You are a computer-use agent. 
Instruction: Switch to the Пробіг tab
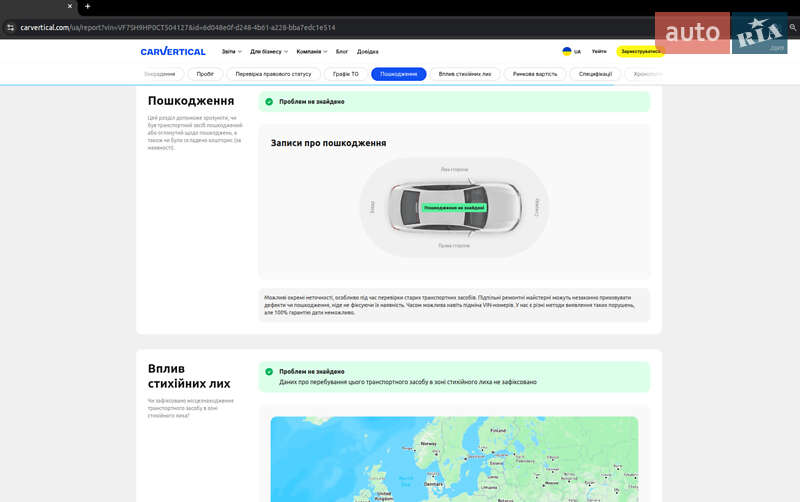205,74
